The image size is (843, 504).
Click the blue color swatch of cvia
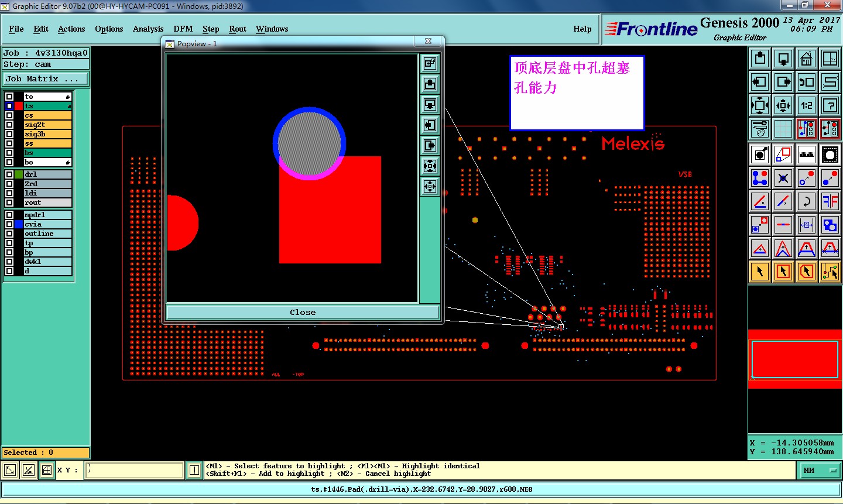tap(19, 224)
